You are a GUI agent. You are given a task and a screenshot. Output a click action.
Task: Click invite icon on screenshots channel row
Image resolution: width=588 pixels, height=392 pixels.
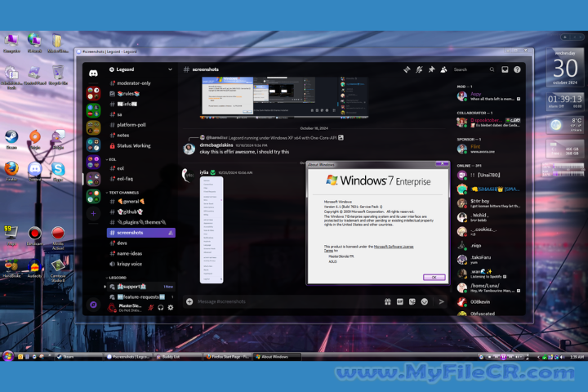coord(171,233)
